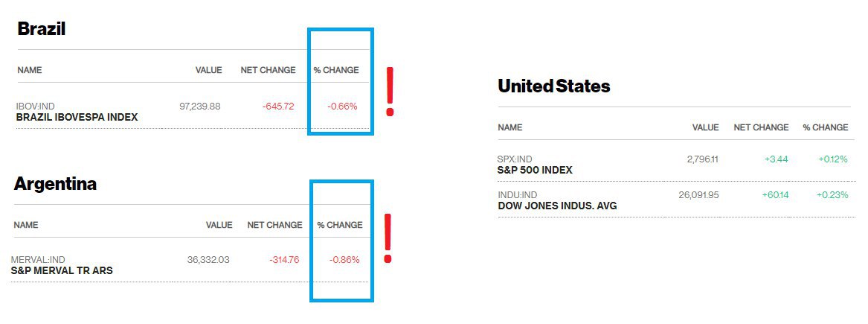Click the VALUE header in Brazil's table

[208, 70]
